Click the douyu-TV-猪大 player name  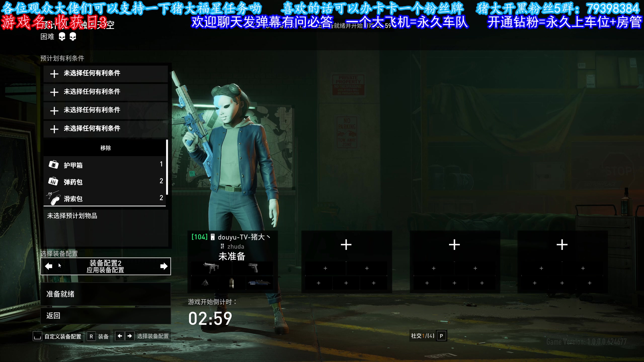tap(244, 237)
